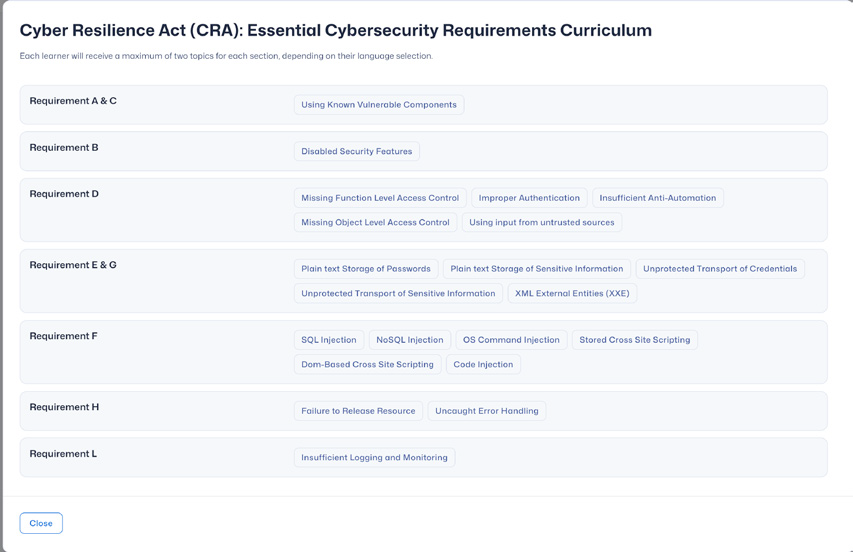Choose Dom-Based Cross Site Scripting
Viewport: 853px width, 552px height.
[x=368, y=364]
